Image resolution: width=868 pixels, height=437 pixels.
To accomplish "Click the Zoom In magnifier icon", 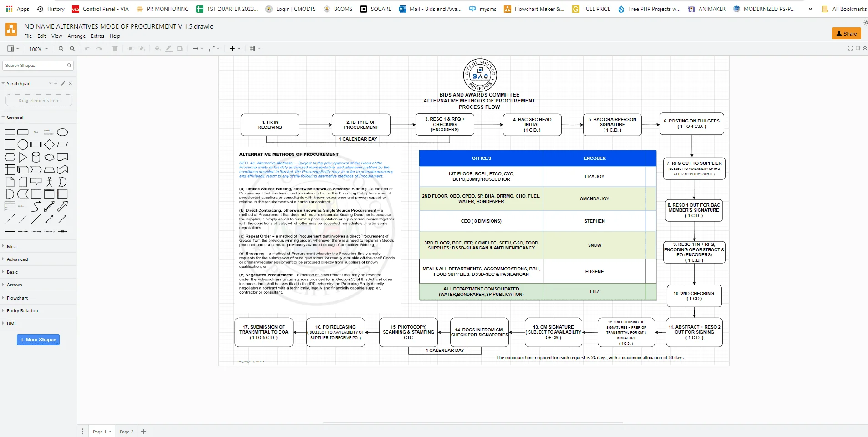I will point(61,49).
